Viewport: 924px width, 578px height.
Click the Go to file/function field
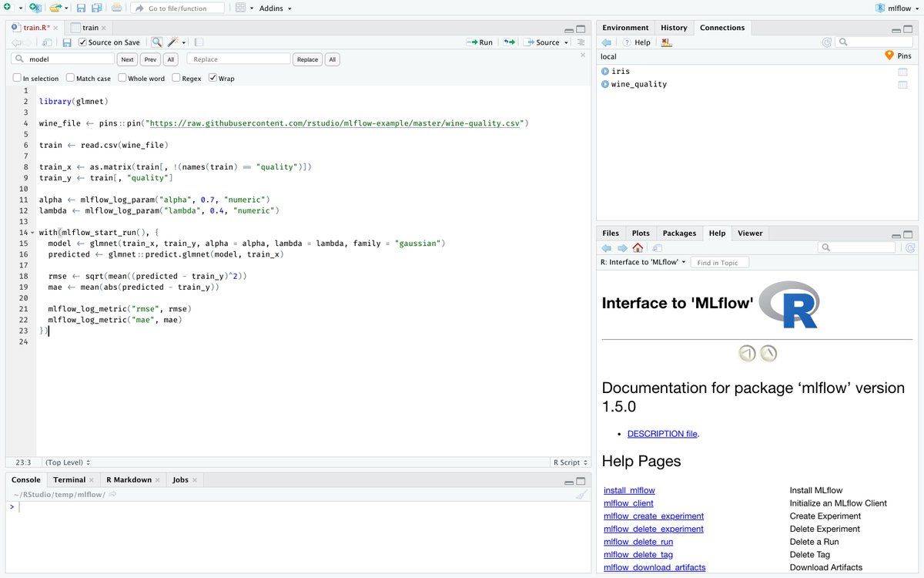[x=178, y=8]
